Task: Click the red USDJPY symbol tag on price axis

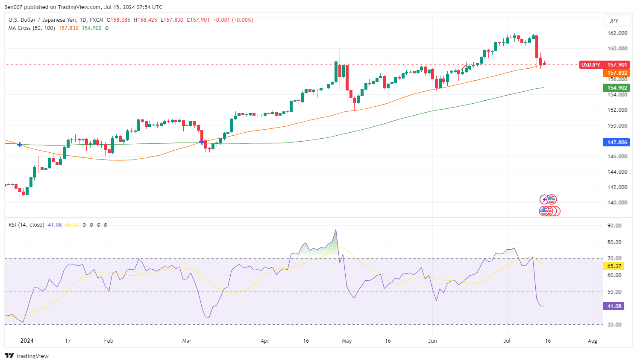Action: 590,65
